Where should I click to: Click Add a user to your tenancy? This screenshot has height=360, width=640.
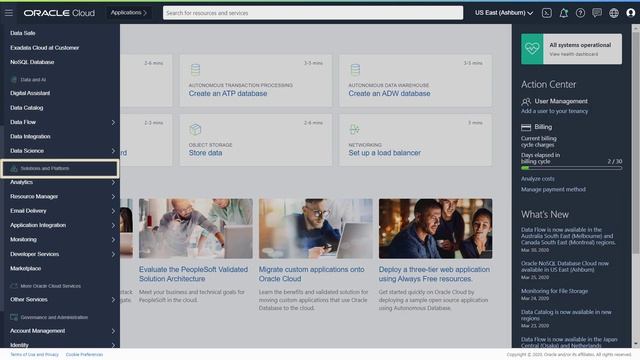[554, 111]
